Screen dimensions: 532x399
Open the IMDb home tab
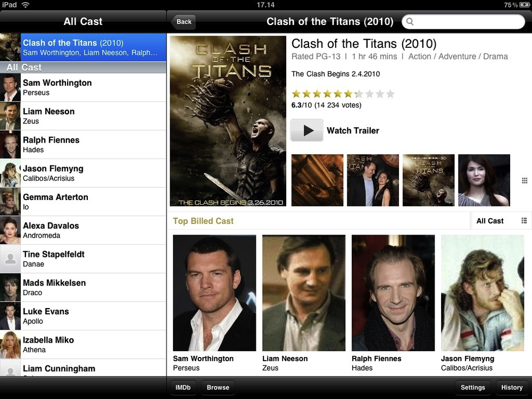183,387
